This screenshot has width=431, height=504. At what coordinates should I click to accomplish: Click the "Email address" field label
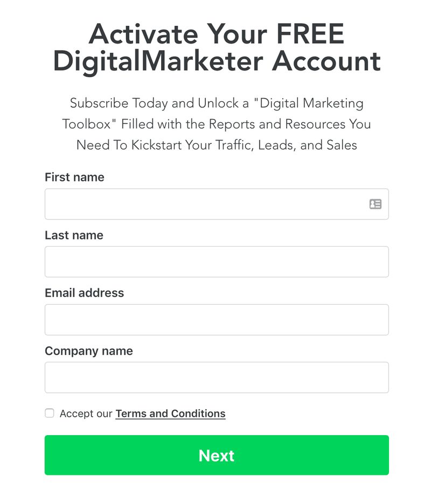click(84, 293)
